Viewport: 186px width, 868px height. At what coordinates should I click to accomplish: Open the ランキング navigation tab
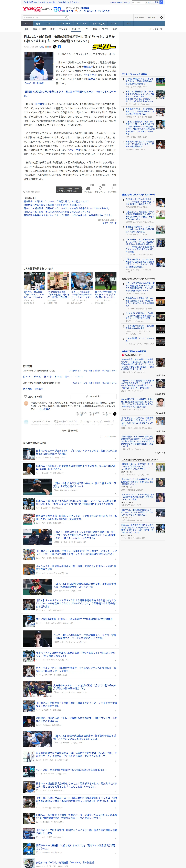coord(115,24)
